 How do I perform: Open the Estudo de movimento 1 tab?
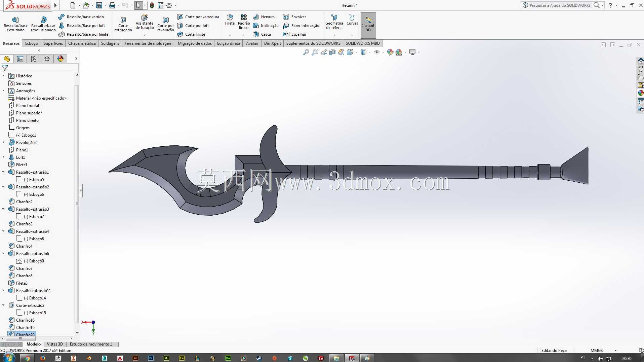pyautogui.click(x=91, y=344)
